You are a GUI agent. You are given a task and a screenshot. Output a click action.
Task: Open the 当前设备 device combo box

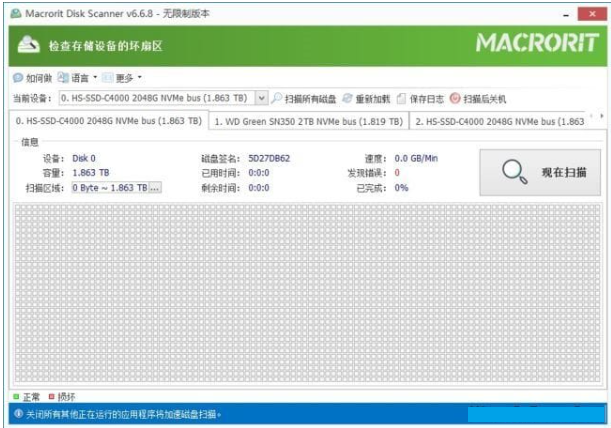click(x=163, y=98)
